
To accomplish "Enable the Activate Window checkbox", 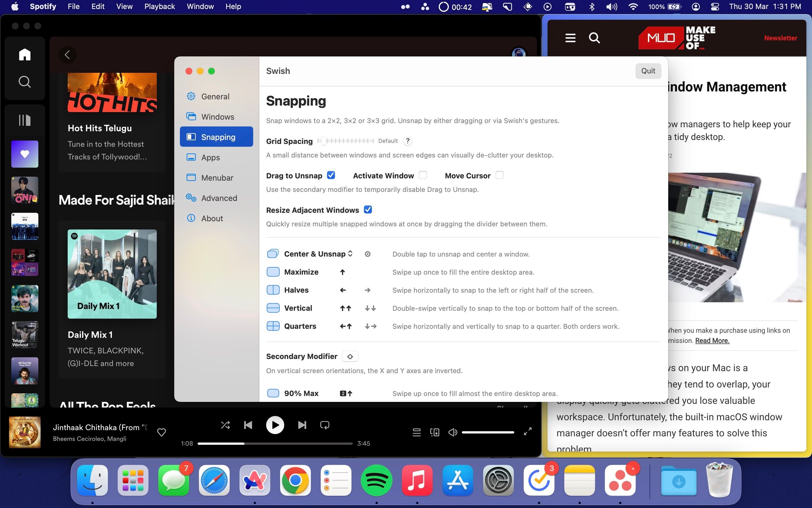I will tap(423, 175).
